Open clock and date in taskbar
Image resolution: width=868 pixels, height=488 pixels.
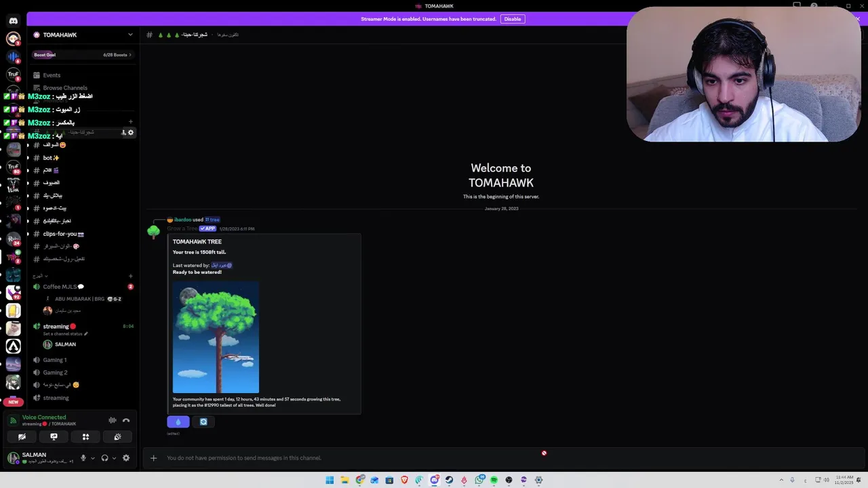[x=845, y=480]
